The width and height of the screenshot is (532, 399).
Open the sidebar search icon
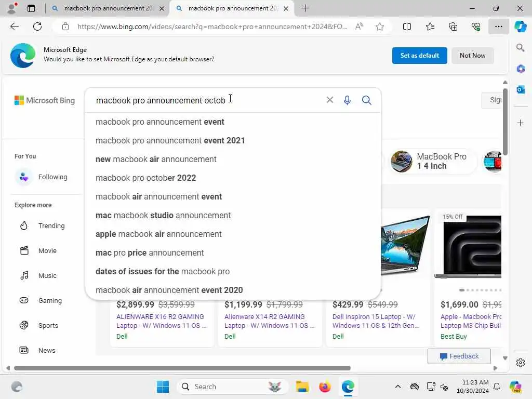521,48
